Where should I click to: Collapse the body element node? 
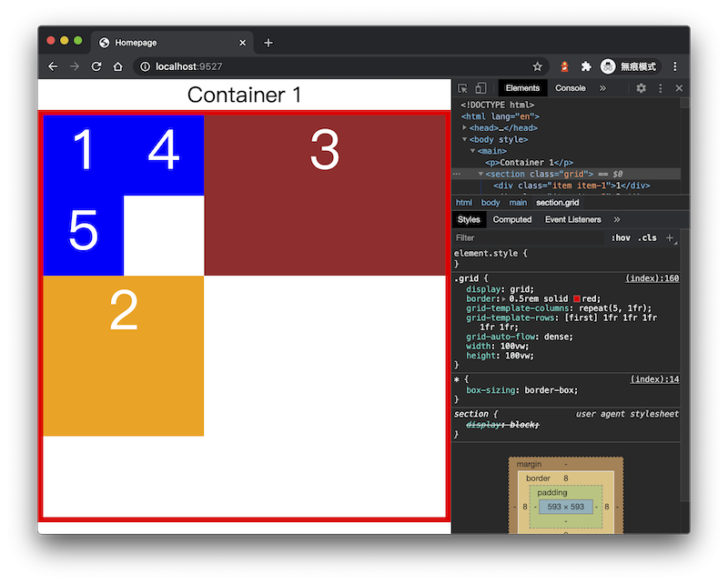coord(464,139)
